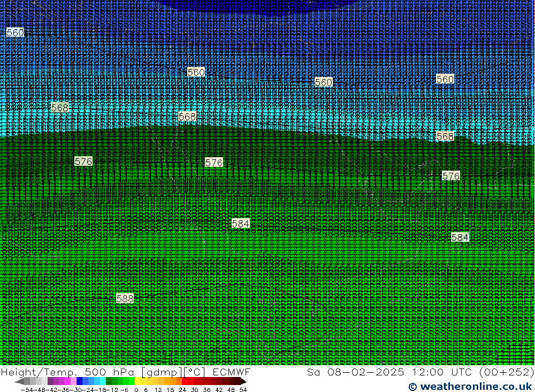Click the bright red 24°C legend swatch

coord(185,381)
